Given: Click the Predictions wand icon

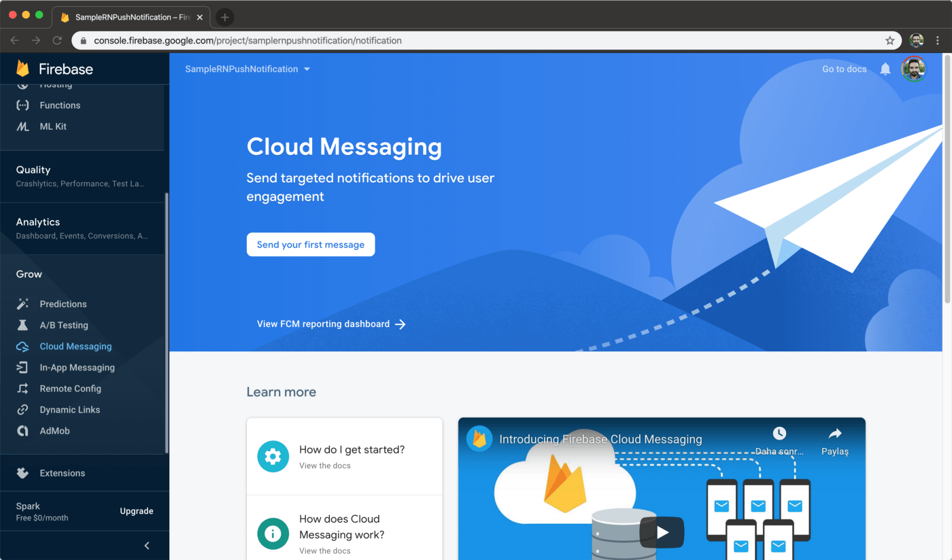Looking at the screenshot, I should pos(22,304).
